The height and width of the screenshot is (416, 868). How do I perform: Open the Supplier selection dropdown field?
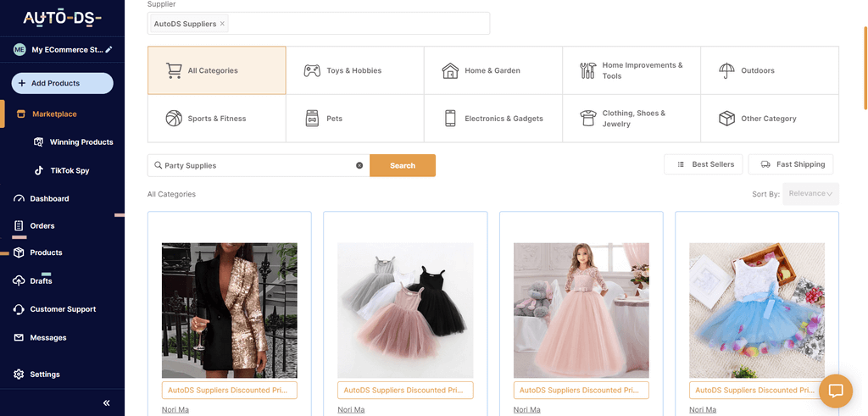coord(356,24)
